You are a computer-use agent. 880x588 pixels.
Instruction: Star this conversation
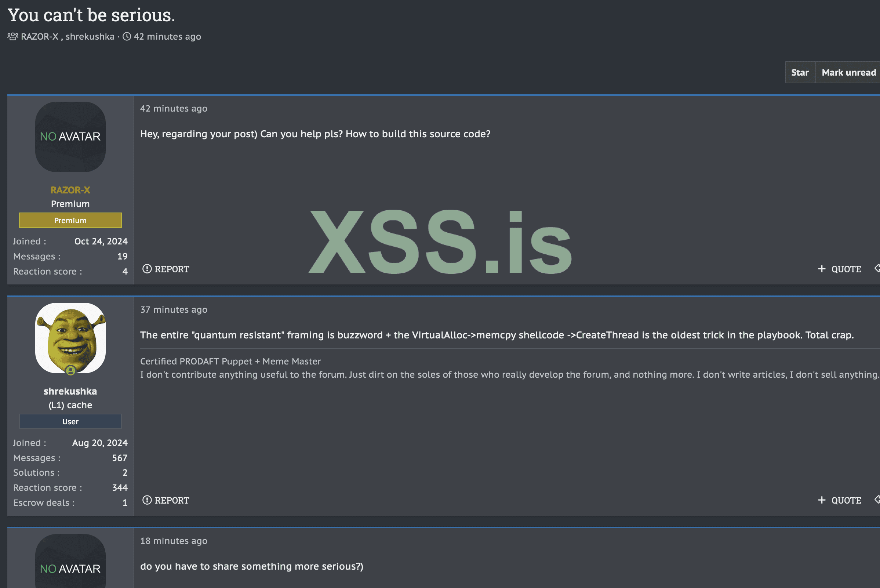coord(799,72)
